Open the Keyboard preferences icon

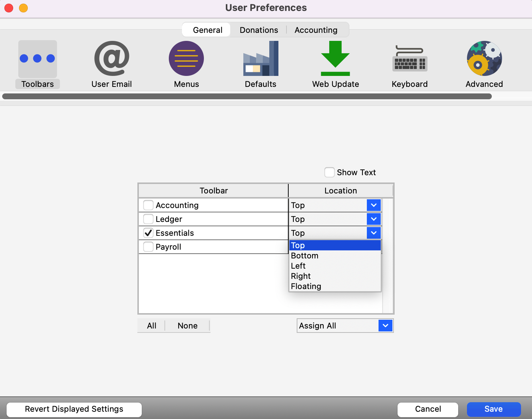click(x=410, y=59)
